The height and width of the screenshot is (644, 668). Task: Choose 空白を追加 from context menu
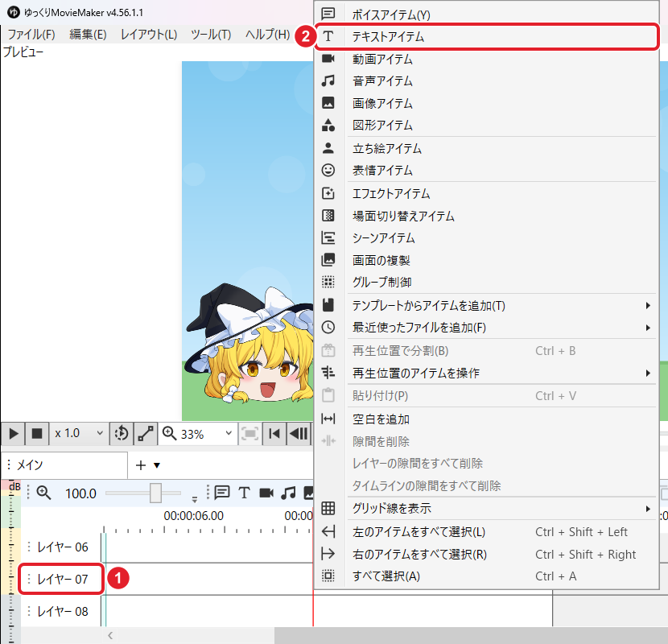pos(486,419)
